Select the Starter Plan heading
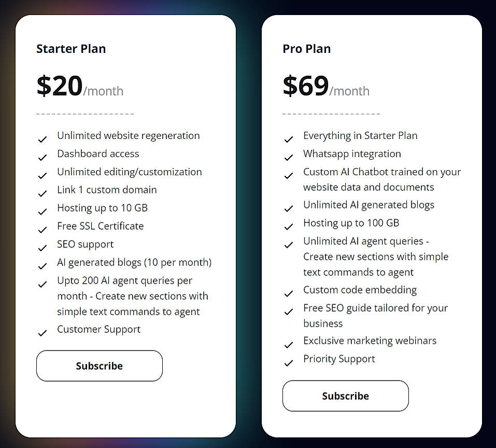 pyautogui.click(x=71, y=49)
